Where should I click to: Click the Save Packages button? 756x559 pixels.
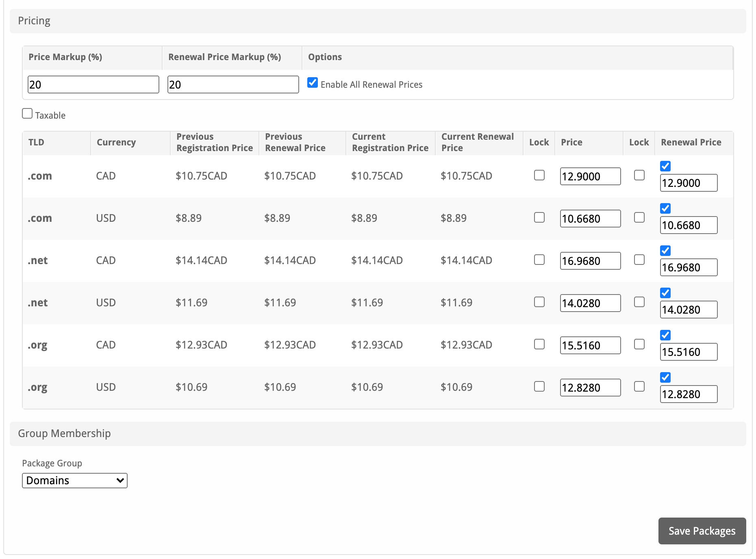tap(702, 531)
